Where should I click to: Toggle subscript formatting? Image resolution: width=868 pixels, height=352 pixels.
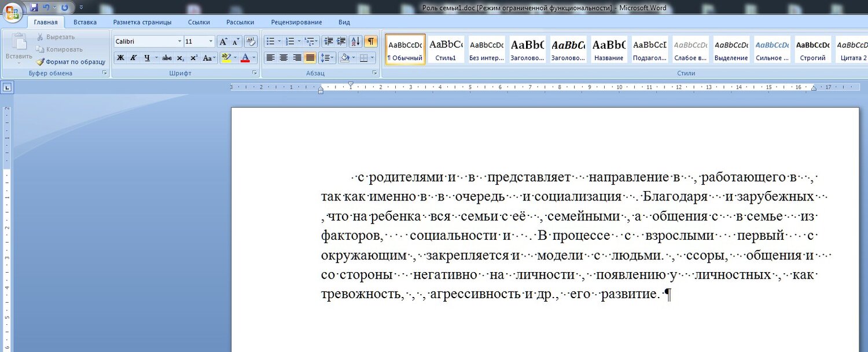pos(181,58)
